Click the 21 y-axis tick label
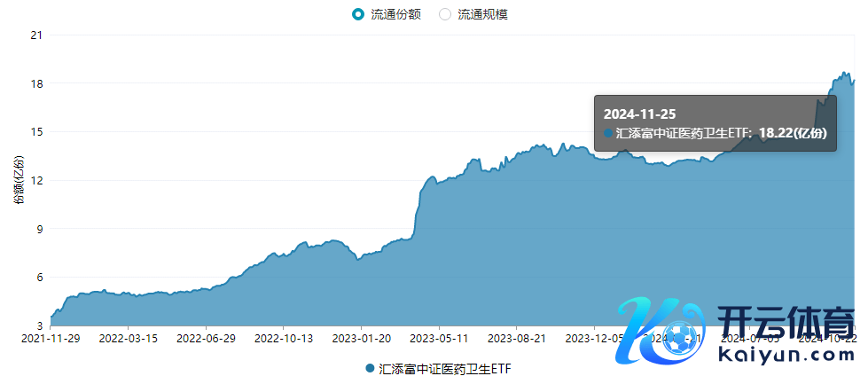 tap(36, 35)
